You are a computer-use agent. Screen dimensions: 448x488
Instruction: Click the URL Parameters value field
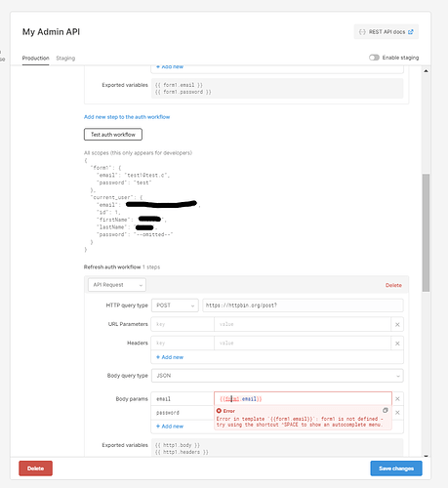303,324
